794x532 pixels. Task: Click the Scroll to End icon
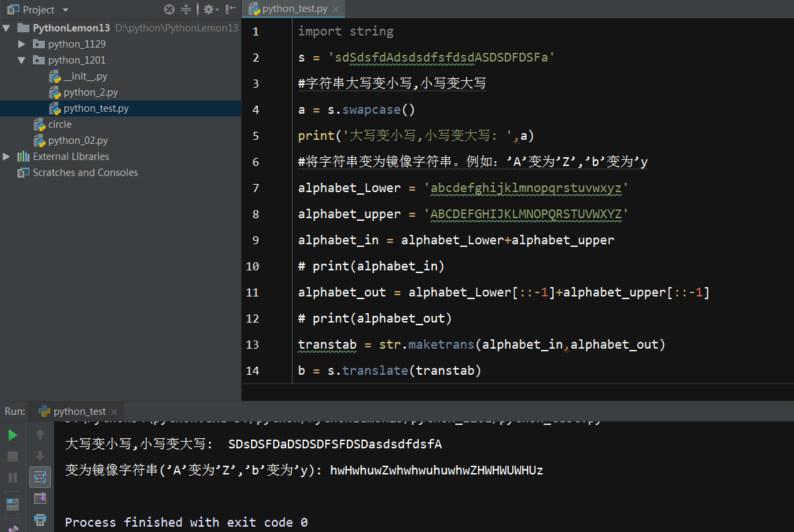(x=40, y=499)
